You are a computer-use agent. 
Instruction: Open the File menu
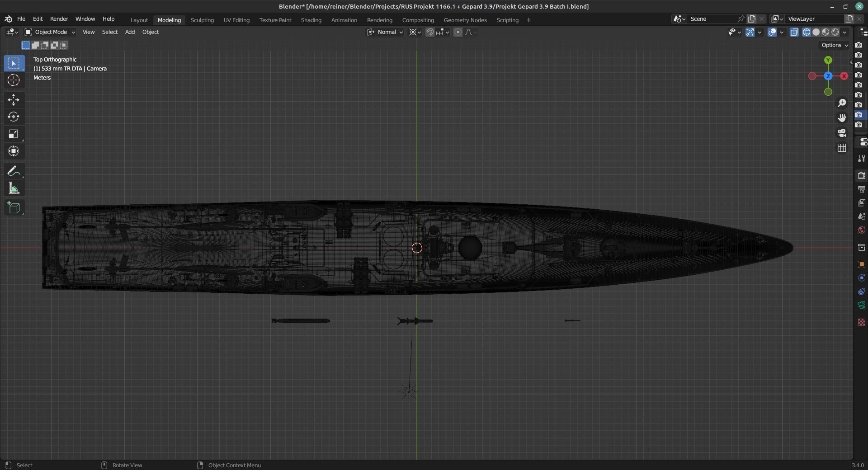(21, 19)
